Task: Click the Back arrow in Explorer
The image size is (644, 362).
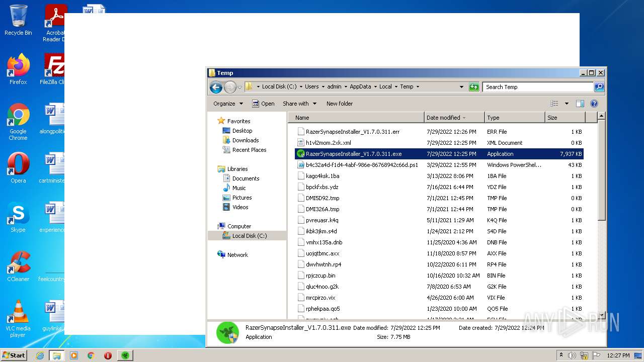Action: point(216,87)
